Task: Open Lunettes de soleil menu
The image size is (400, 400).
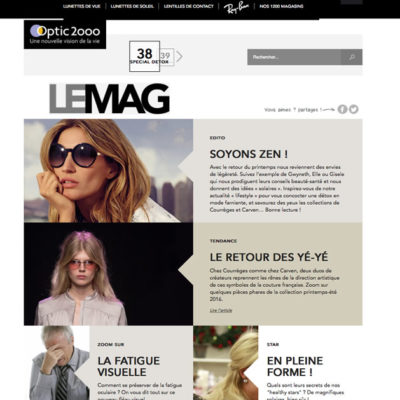Action: coord(132,6)
